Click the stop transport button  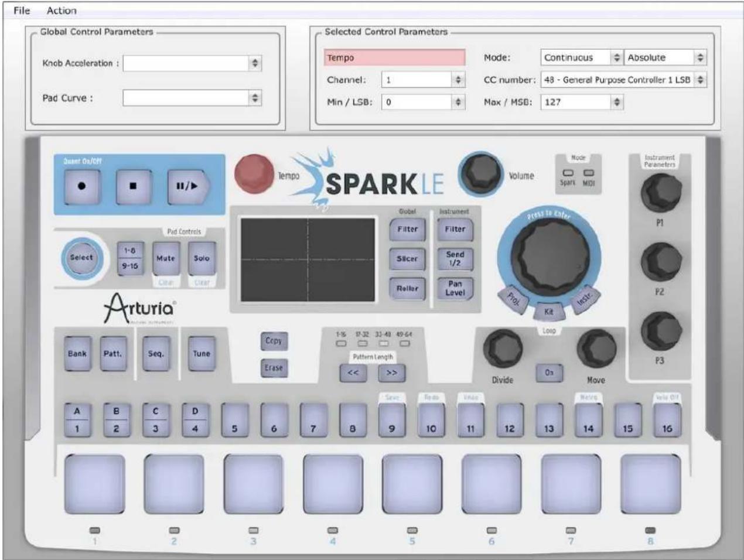point(134,186)
